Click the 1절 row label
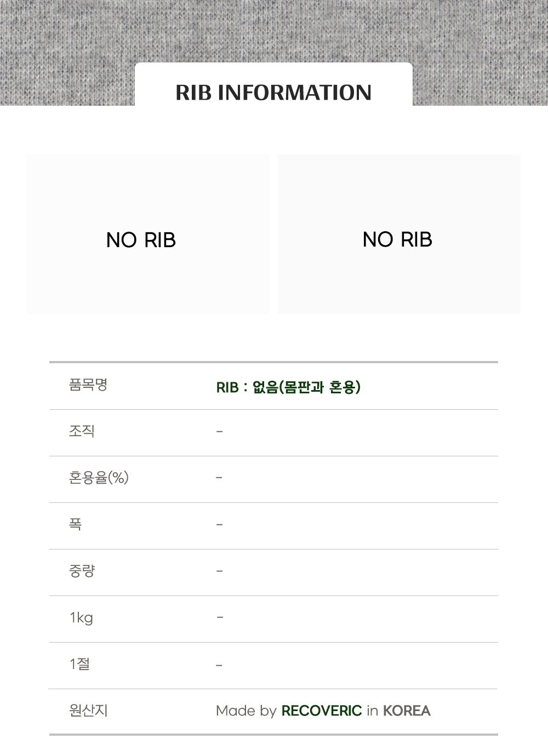548x756 pixels. pyautogui.click(x=79, y=664)
